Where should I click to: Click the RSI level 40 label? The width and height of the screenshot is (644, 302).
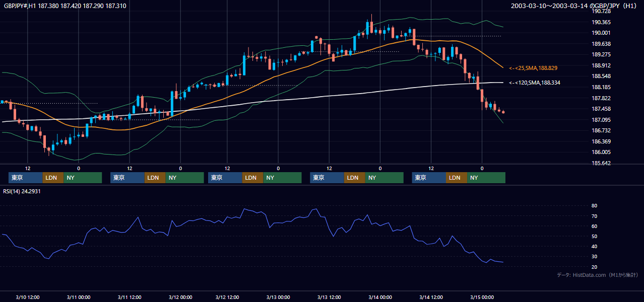coord(595,247)
